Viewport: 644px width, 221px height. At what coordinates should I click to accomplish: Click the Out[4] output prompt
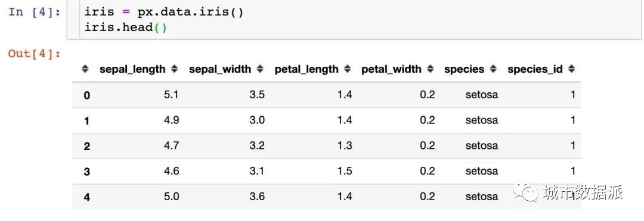pyautogui.click(x=35, y=54)
